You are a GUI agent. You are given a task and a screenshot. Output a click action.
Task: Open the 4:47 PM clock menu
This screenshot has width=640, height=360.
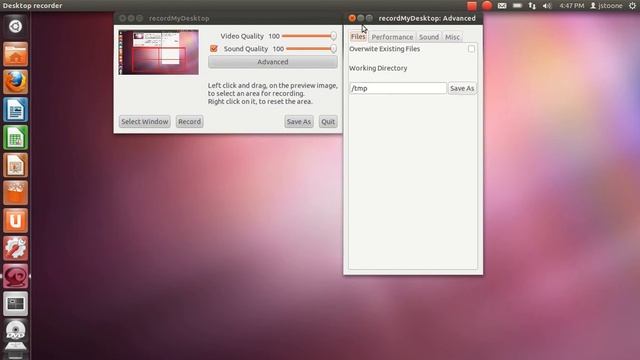(x=572, y=6)
